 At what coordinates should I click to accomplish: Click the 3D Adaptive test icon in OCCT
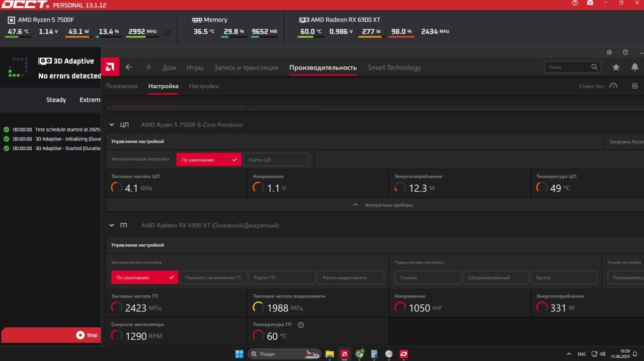[45, 61]
